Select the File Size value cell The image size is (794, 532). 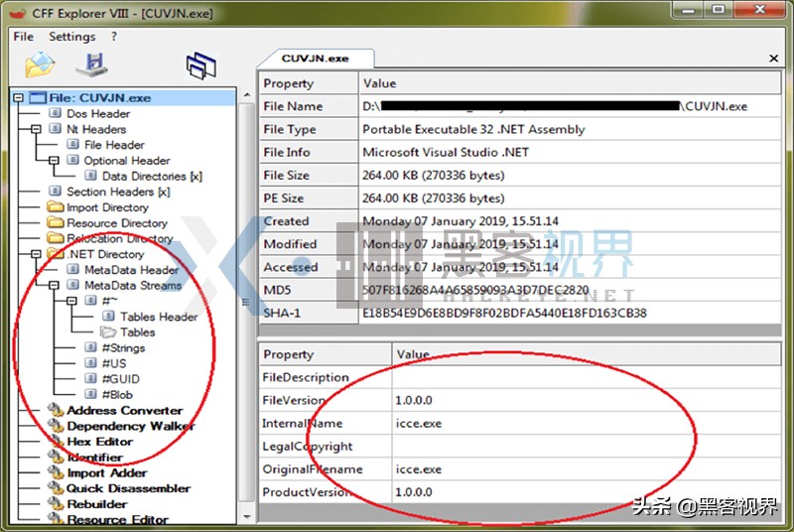point(570,175)
